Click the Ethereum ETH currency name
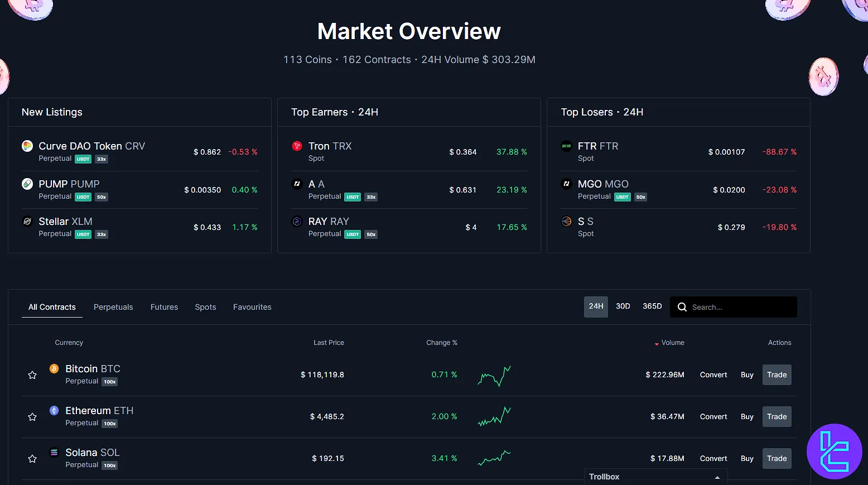The height and width of the screenshot is (485, 868). [x=99, y=411]
